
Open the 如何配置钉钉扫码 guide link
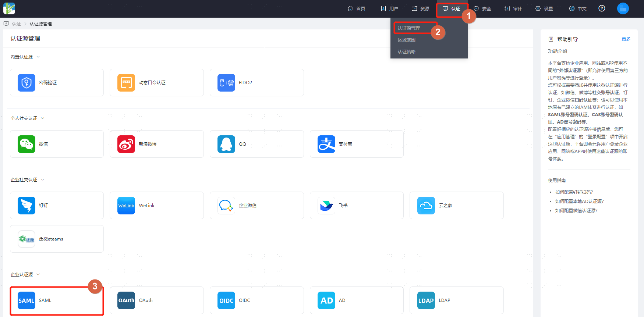pos(574,192)
